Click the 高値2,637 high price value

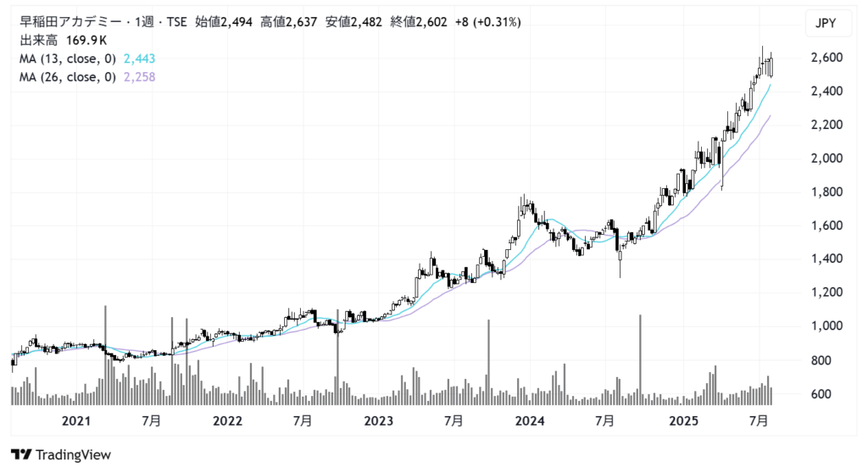pos(289,22)
